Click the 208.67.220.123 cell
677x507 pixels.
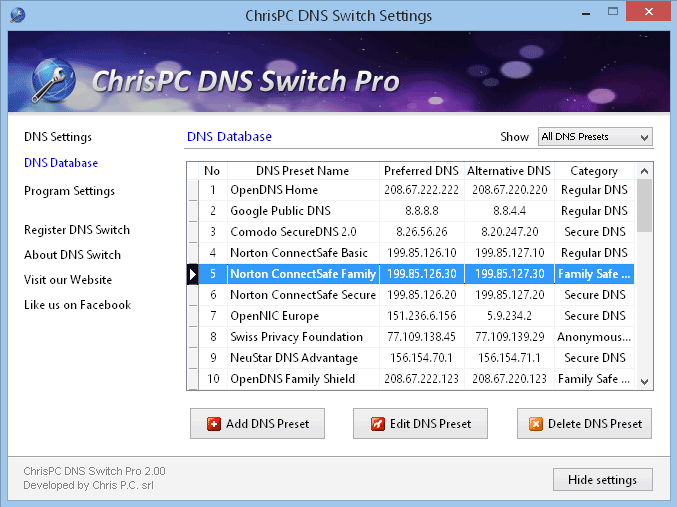coord(509,379)
